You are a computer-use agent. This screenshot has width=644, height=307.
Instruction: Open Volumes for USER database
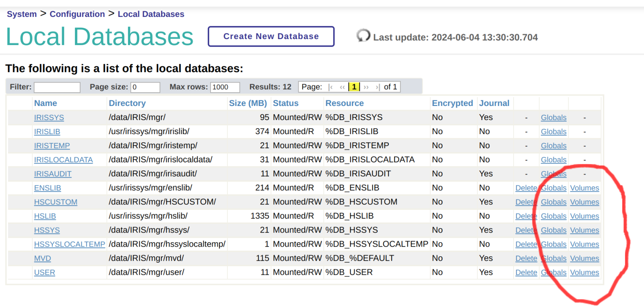point(584,273)
